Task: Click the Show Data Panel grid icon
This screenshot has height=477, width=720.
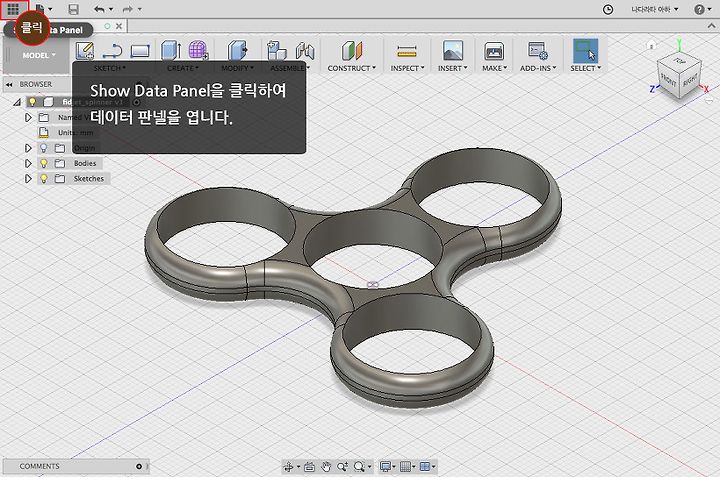Action: (x=13, y=9)
